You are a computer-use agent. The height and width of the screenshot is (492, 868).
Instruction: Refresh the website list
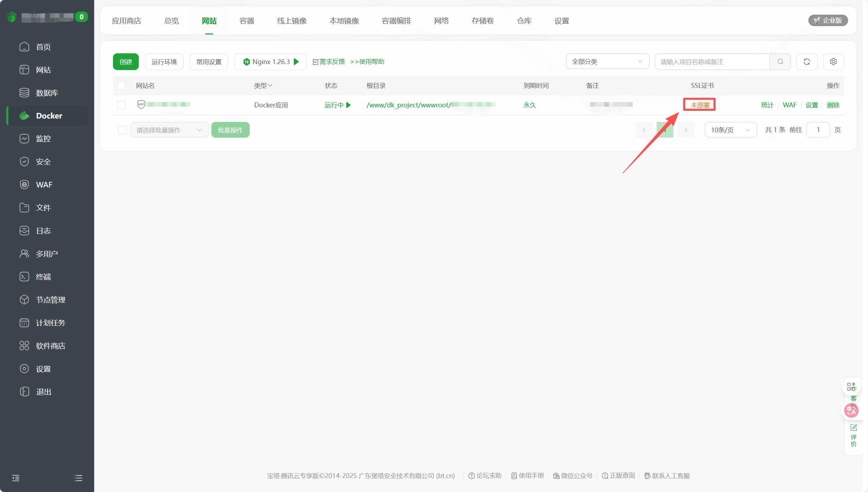(807, 61)
